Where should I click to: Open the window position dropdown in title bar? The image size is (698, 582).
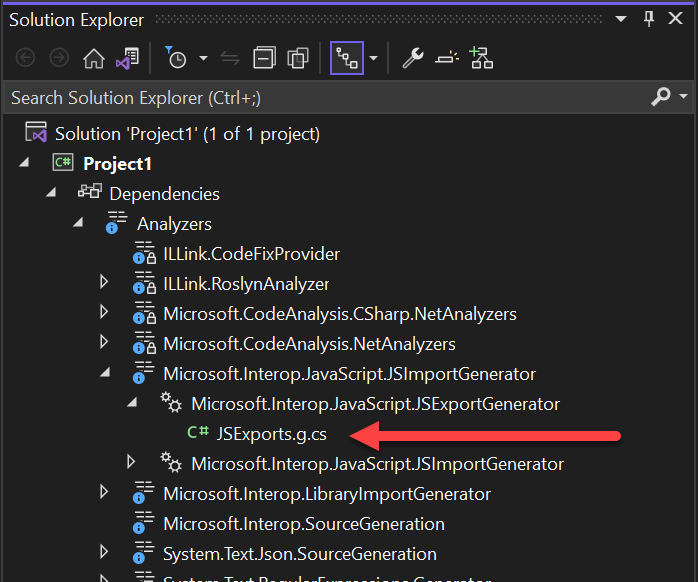[x=621, y=19]
